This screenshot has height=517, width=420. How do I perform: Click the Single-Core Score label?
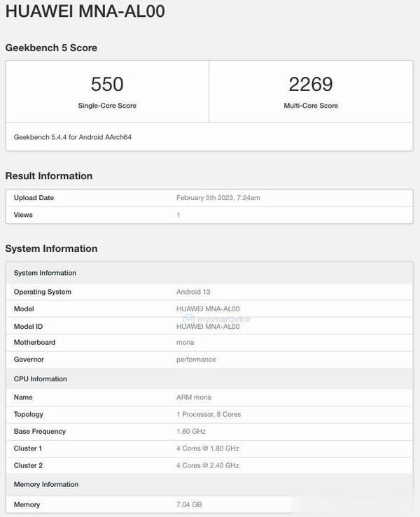pyautogui.click(x=107, y=106)
